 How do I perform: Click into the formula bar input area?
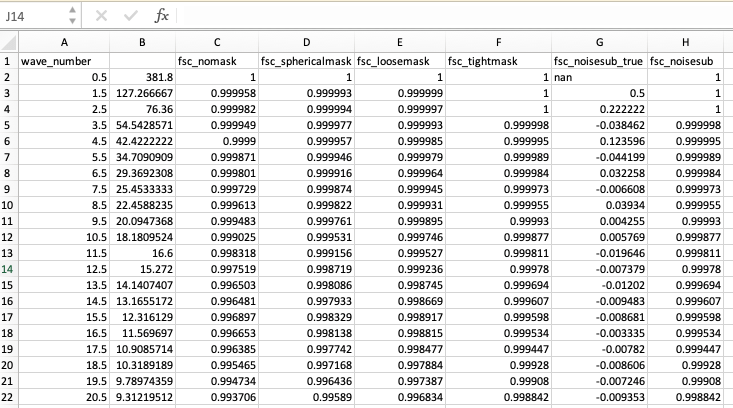click(450, 16)
